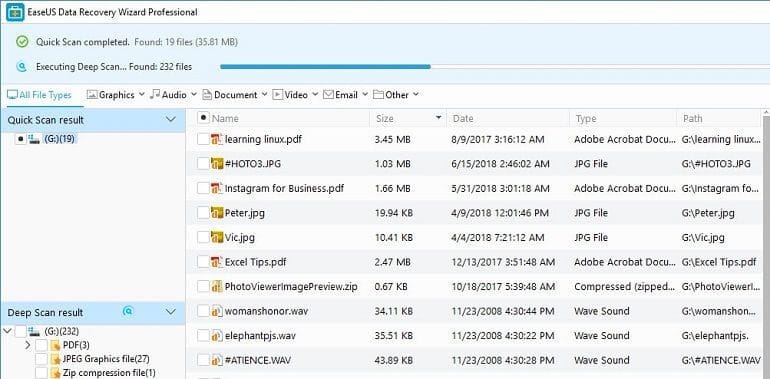The width and height of the screenshot is (770, 379).
Task: Click the Vic.jpg file icon
Action: [217, 238]
